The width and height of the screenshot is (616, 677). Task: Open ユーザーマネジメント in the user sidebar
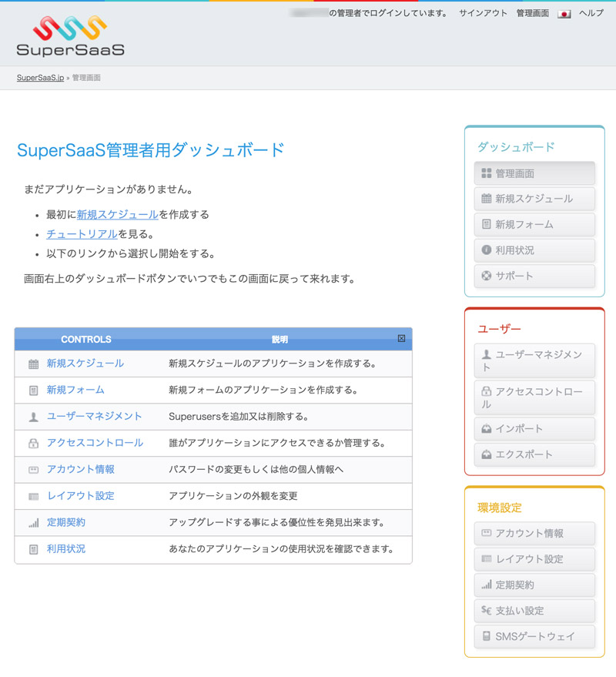(x=534, y=361)
